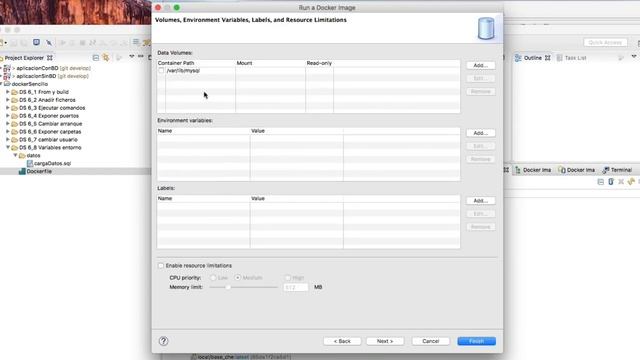Click Remove button for Data Volumes

[x=480, y=91]
